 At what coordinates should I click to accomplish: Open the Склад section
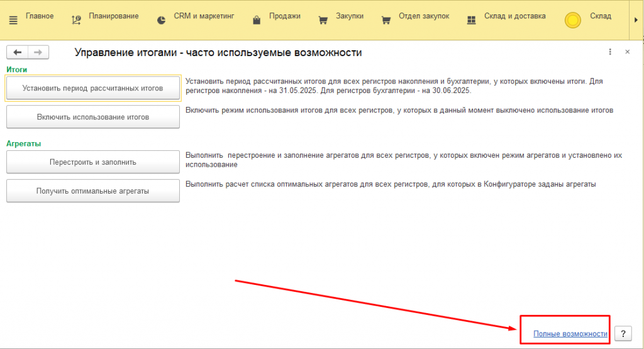click(601, 16)
